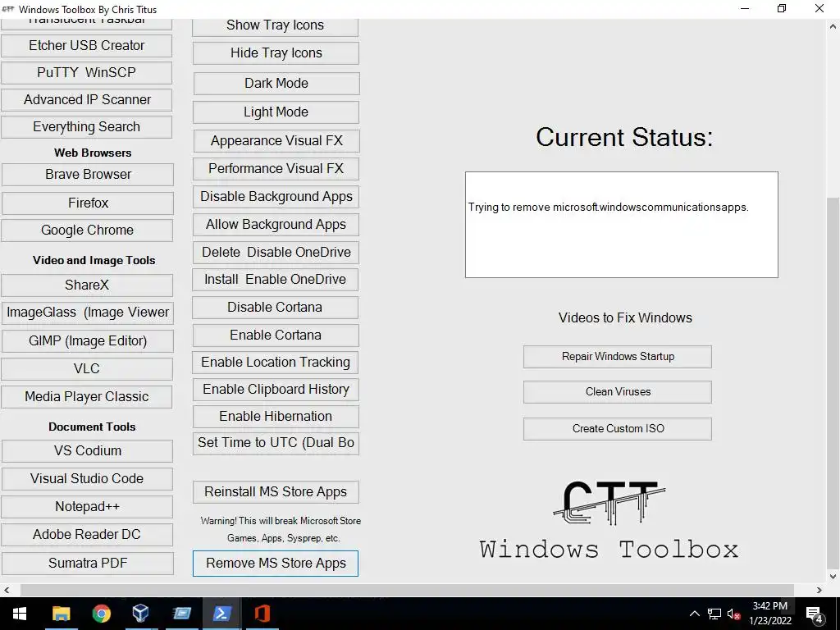Install GIMP image editor
Screen dimensions: 840x630
(88, 341)
